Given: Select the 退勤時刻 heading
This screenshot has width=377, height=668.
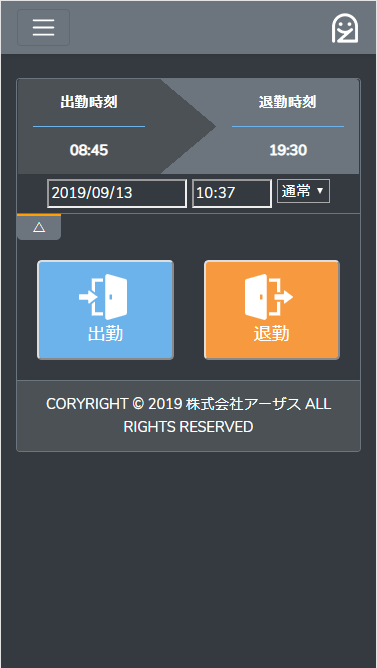Looking at the screenshot, I should pos(288,102).
